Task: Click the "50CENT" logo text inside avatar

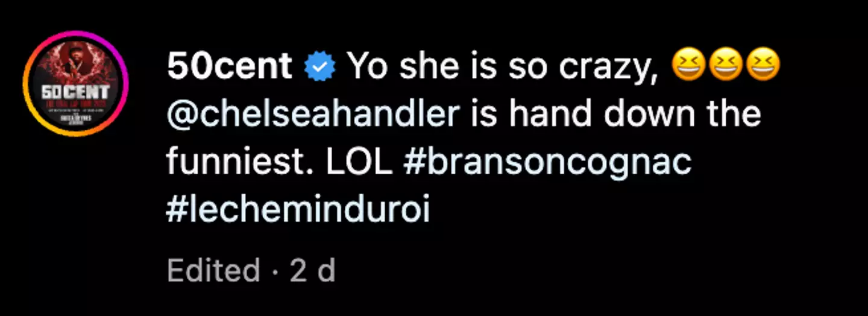Action: click(75, 93)
